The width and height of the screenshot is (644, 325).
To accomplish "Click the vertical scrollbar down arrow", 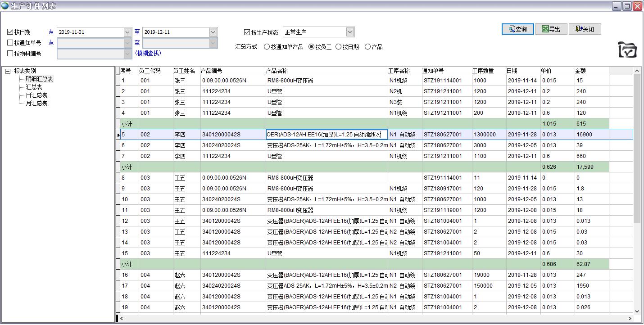I will point(637,311).
